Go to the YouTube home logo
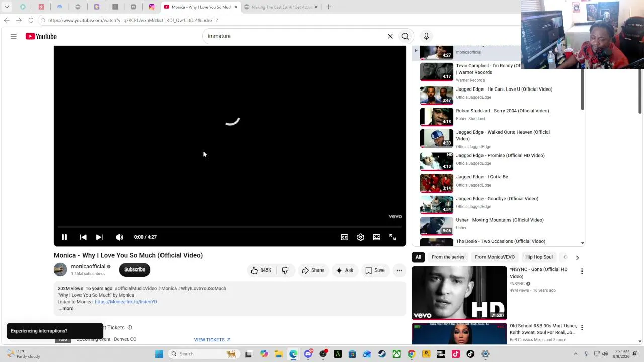Viewport: 644px width, 362px height. pyautogui.click(x=41, y=36)
